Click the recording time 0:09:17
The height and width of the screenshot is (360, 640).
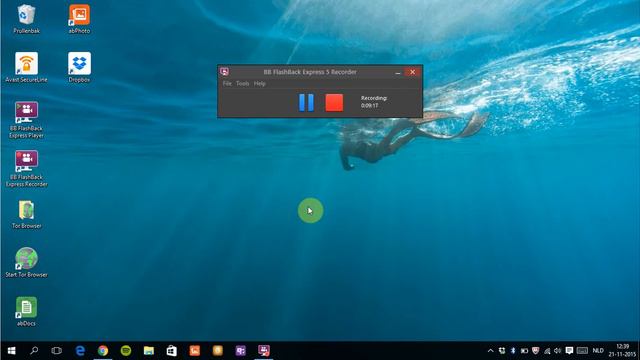coord(369,105)
